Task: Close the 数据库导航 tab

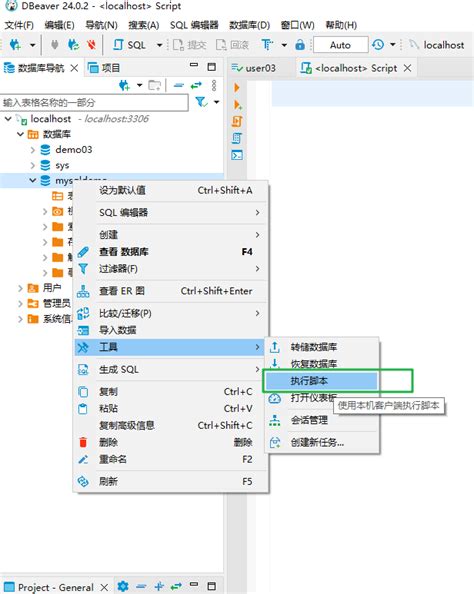Action: click(74, 68)
